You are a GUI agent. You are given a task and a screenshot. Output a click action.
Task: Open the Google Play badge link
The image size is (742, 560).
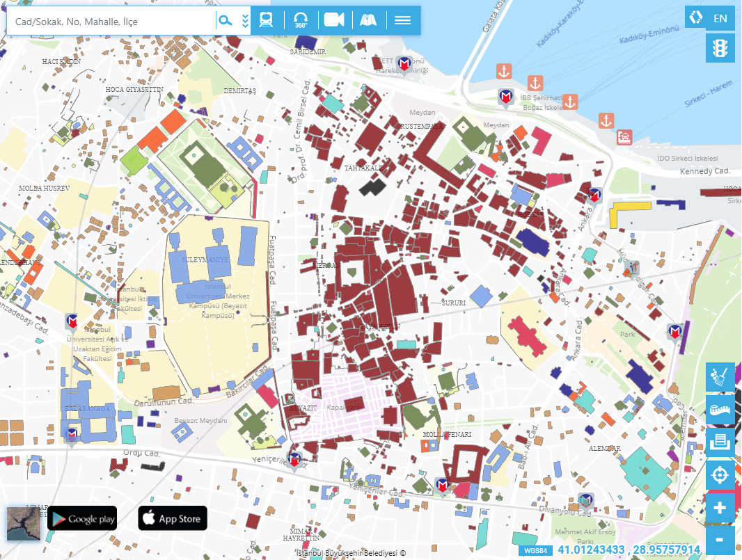pyautogui.click(x=82, y=518)
